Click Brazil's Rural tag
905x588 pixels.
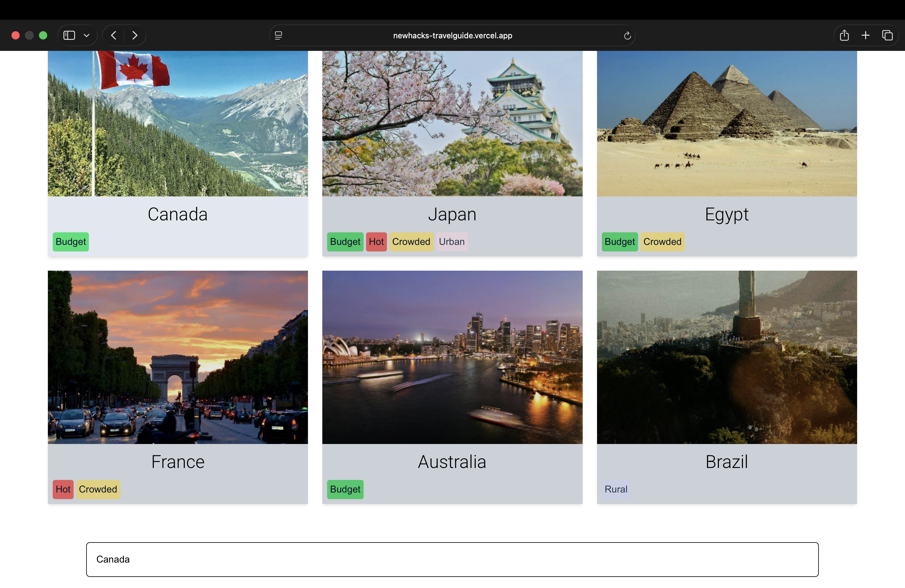[x=616, y=489]
